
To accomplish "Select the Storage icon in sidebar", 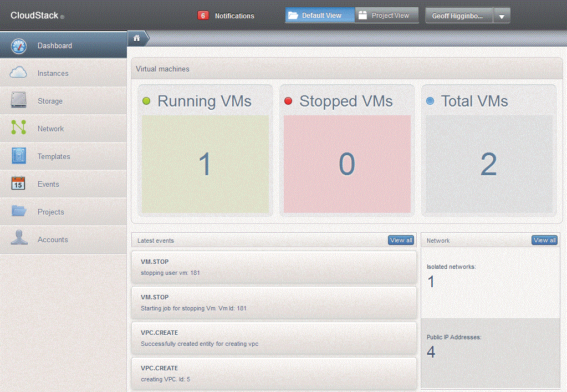I will pyautogui.click(x=18, y=101).
